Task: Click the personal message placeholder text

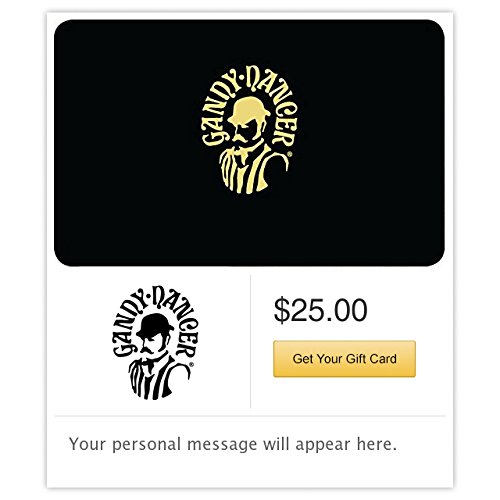Action: tap(233, 444)
